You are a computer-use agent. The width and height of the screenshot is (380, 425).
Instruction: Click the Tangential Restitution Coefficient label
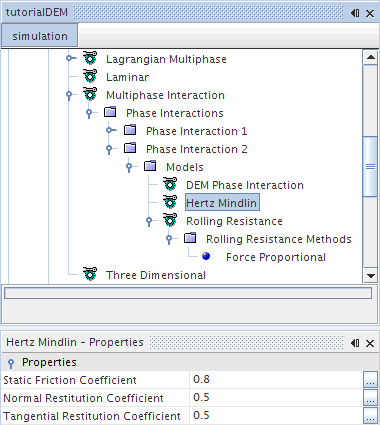92,416
